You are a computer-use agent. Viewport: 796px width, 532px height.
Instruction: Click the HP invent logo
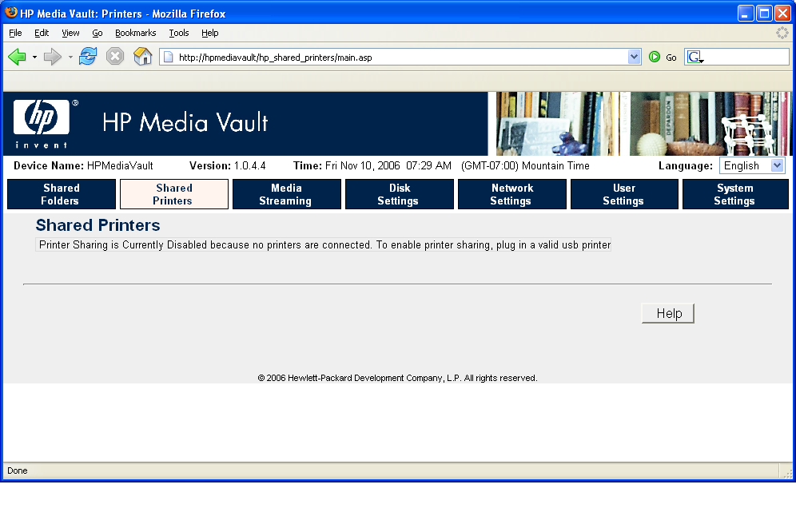coord(42,123)
